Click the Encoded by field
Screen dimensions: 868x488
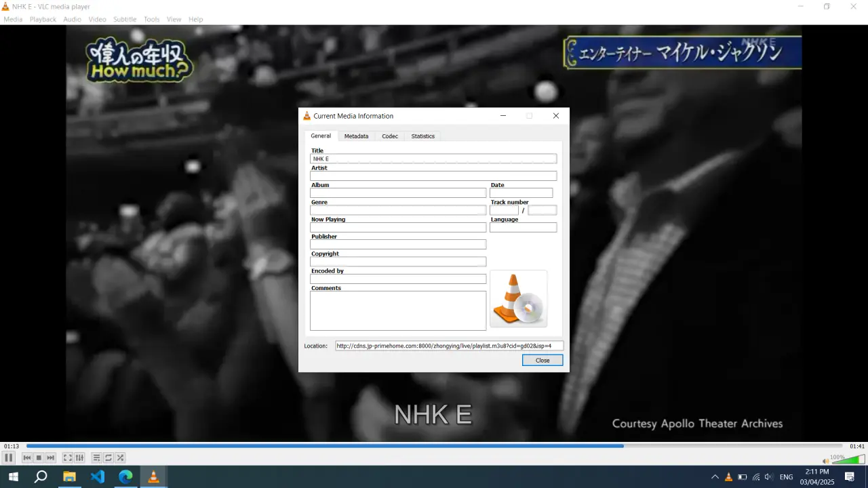[398, 279]
